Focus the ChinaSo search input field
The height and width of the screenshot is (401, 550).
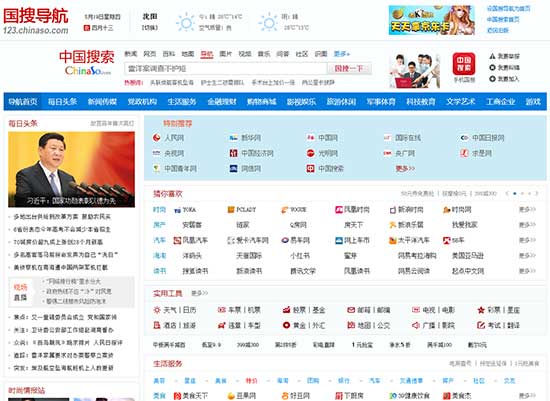226,68
